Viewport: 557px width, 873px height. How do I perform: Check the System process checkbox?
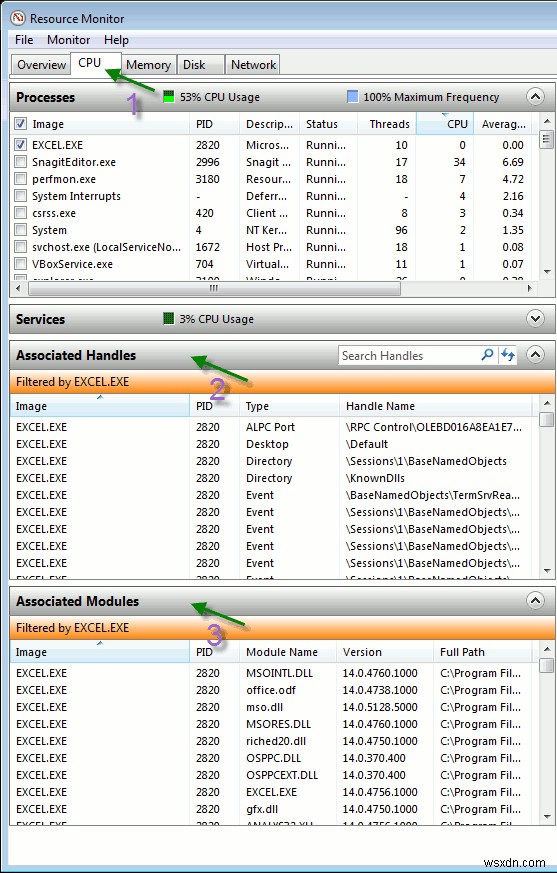pos(21,230)
